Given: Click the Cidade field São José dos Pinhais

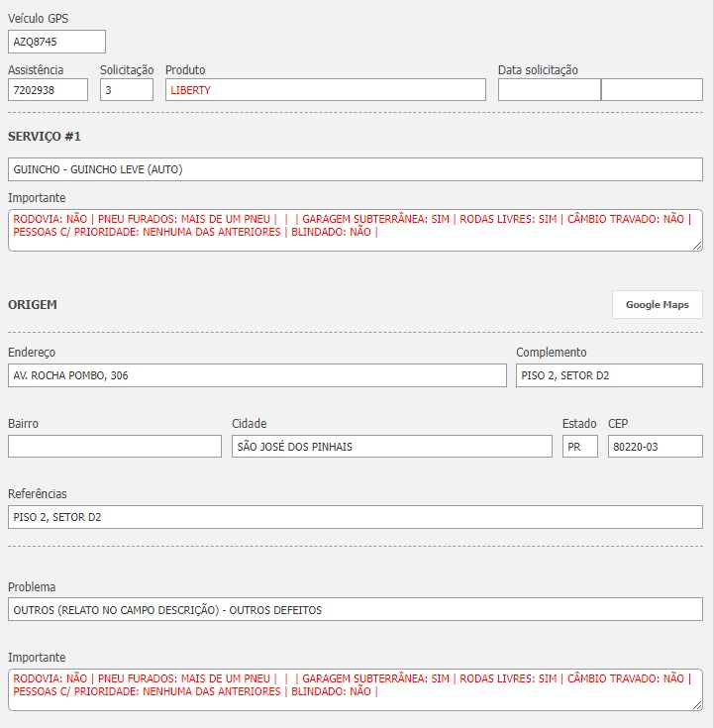Looking at the screenshot, I should pyautogui.click(x=391, y=447).
